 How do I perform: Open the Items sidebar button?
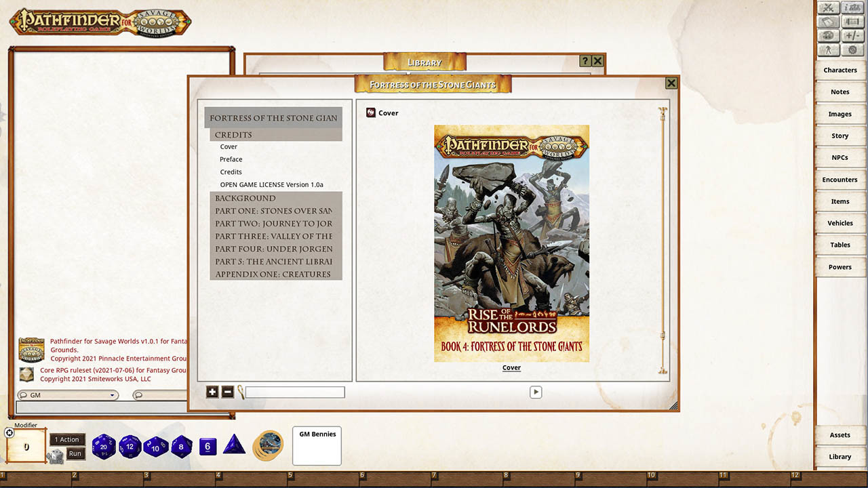tap(840, 201)
